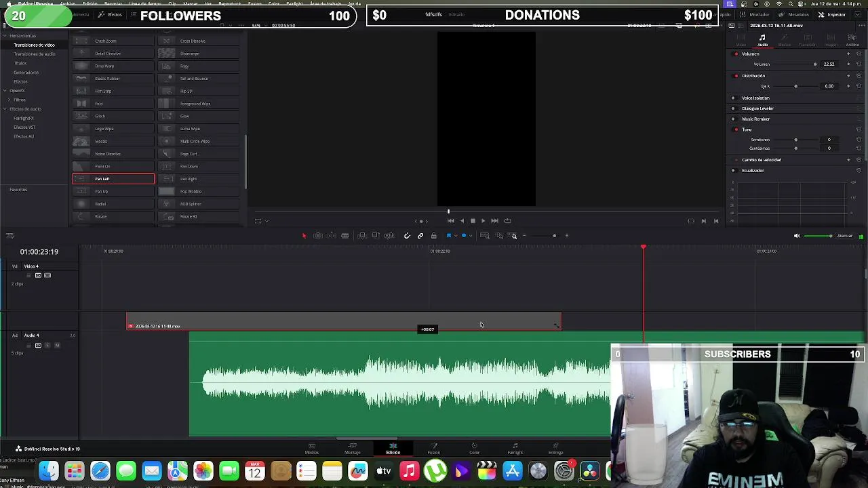Collapse the OpenFX tree section
Screen dimensions: 868x488
click(x=5, y=91)
